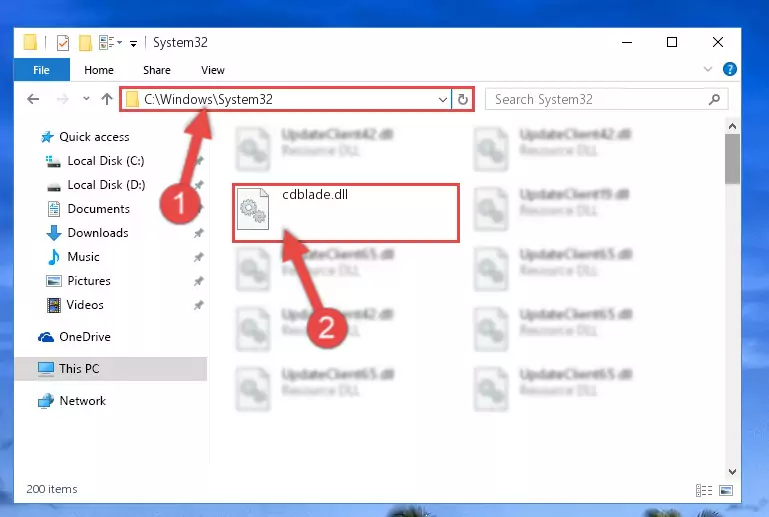This screenshot has width=769, height=517.
Task: Open the Share ribbon tab
Action: pyautogui.click(x=157, y=70)
